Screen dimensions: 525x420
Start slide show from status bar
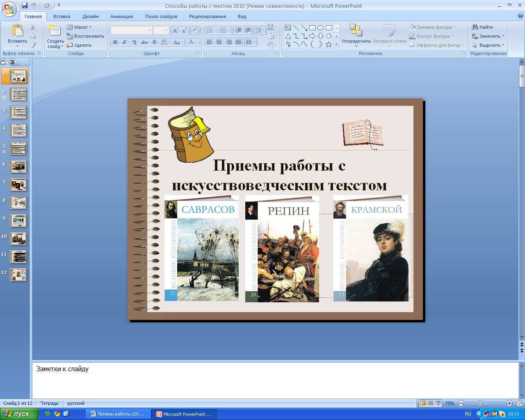pyautogui.click(x=438, y=403)
